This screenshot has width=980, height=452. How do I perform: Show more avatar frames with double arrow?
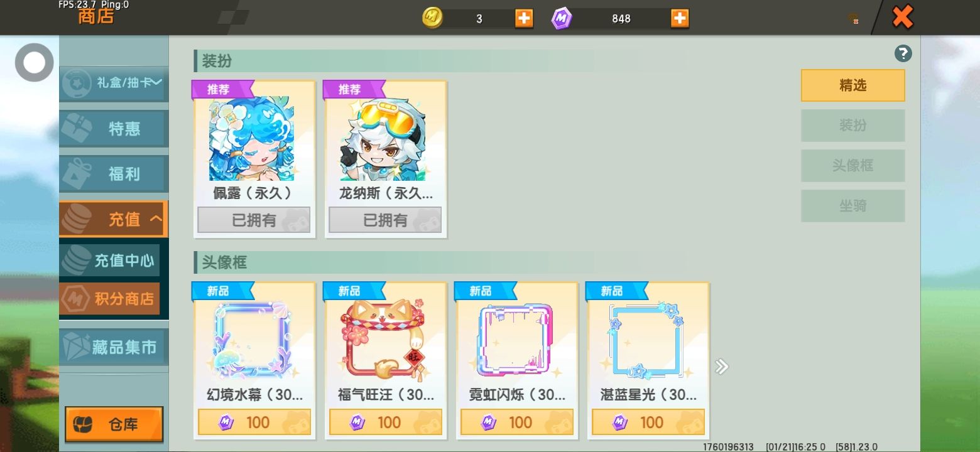[x=722, y=367]
